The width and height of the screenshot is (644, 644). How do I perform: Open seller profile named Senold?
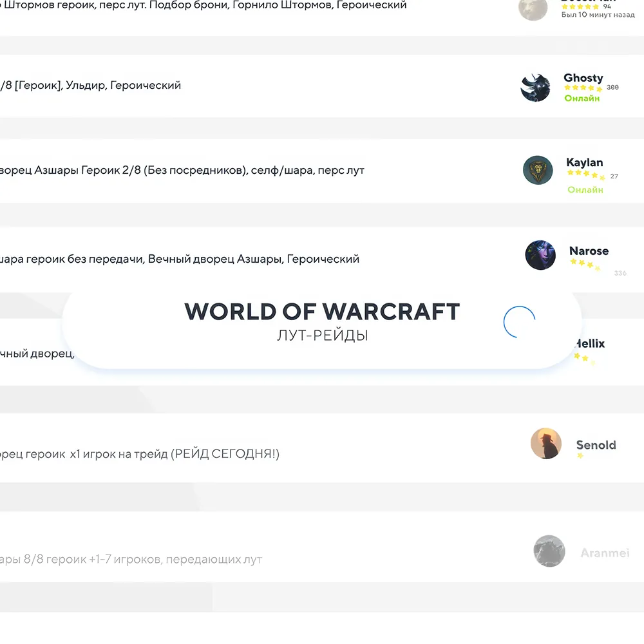coord(596,445)
